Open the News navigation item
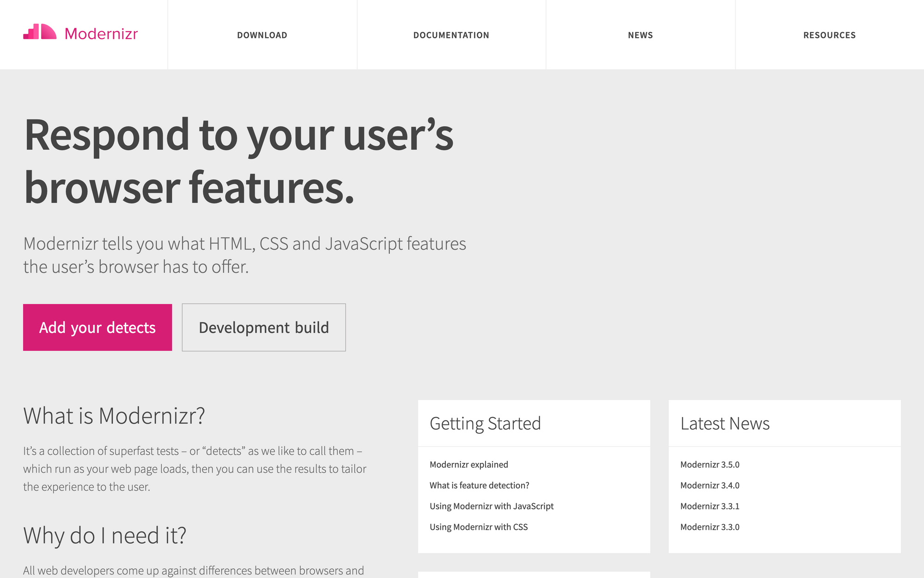The image size is (924, 578). pos(640,35)
